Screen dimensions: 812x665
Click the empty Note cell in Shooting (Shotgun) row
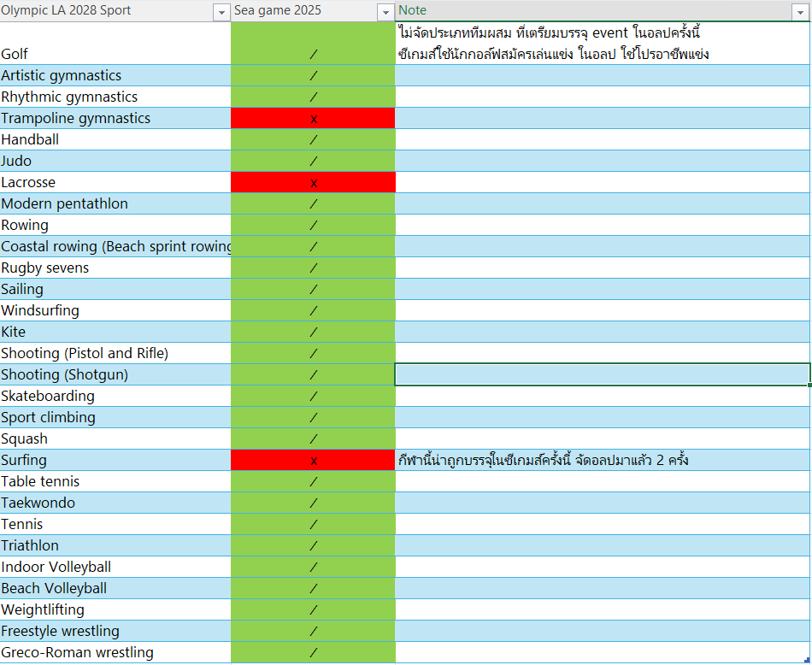[603, 374]
